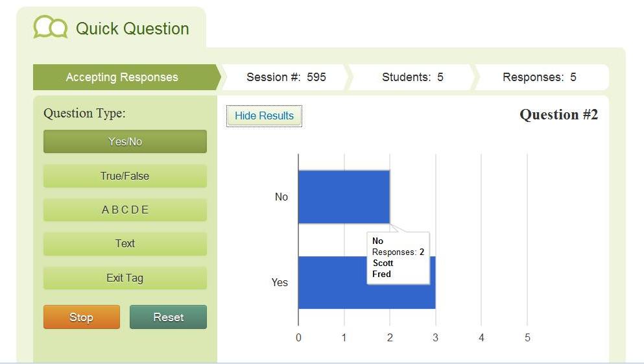Click the Students: 5 indicator
Screen dimensions: 644x364
[412, 77]
